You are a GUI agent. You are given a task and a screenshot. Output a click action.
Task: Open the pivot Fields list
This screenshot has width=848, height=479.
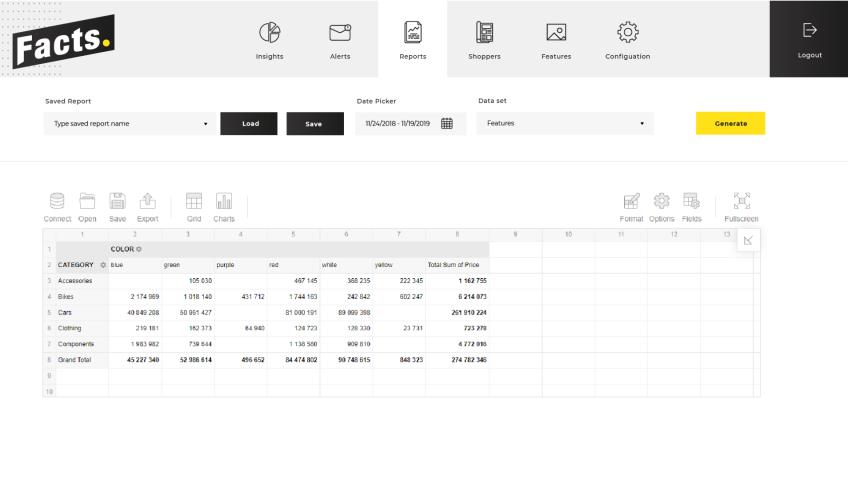(x=691, y=202)
